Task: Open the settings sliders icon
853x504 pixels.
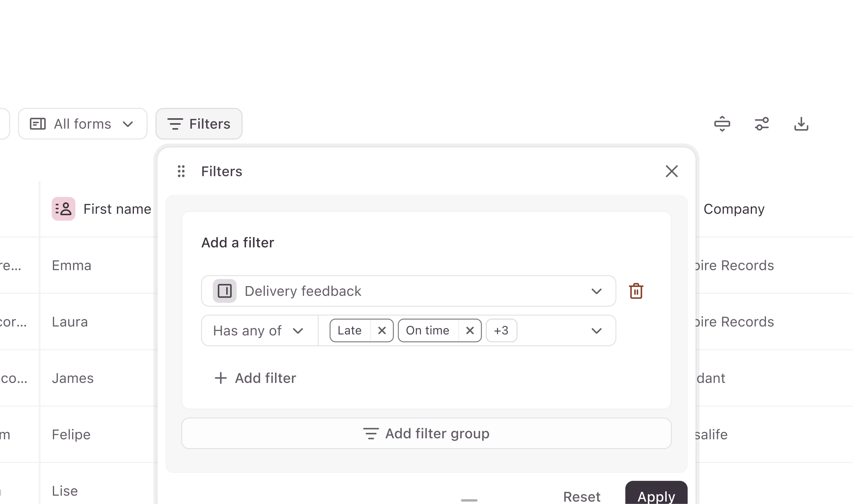Action: pyautogui.click(x=762, y=124)
